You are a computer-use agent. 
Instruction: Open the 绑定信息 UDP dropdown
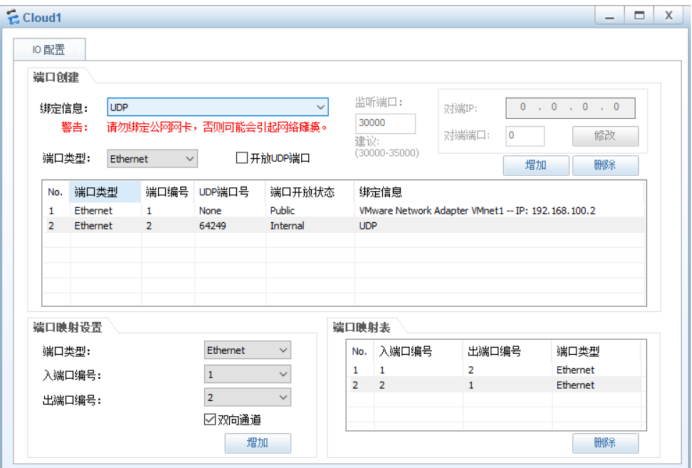[x=218, y=107]
